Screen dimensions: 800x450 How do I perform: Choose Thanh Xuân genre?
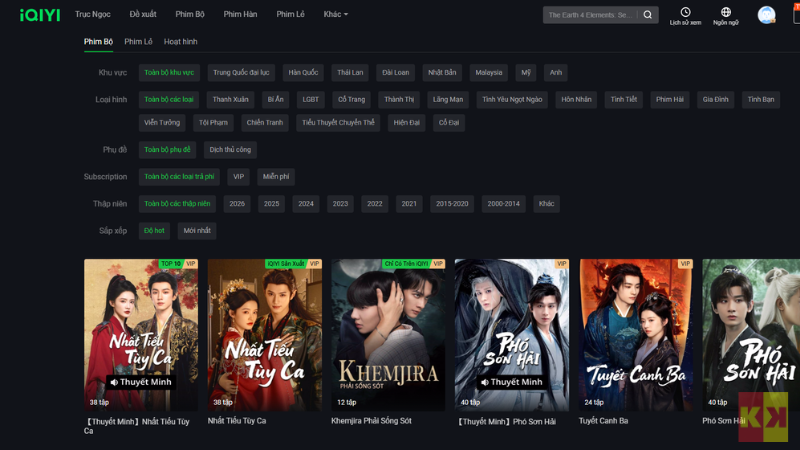tap(230, 99)
